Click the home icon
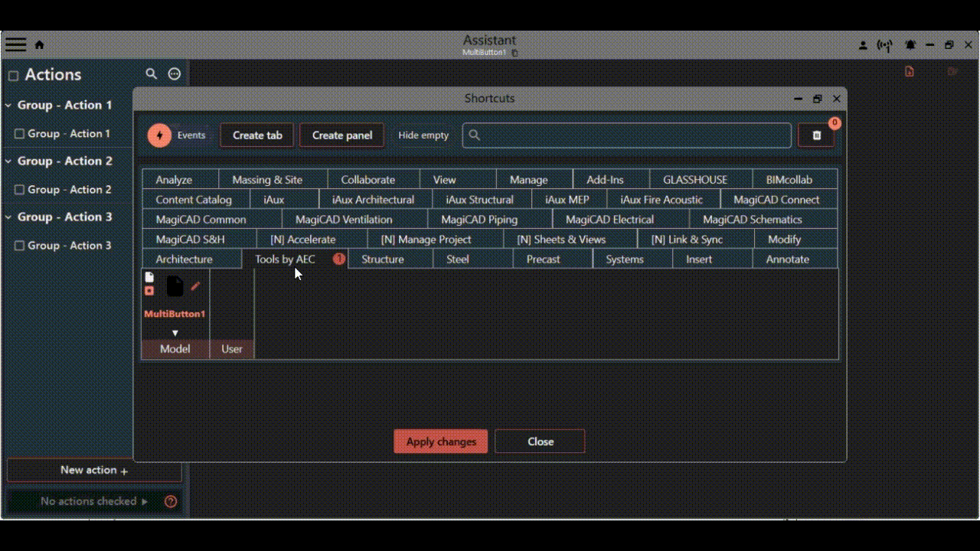This screenshot has width=980, height=551. coord(40,45)
